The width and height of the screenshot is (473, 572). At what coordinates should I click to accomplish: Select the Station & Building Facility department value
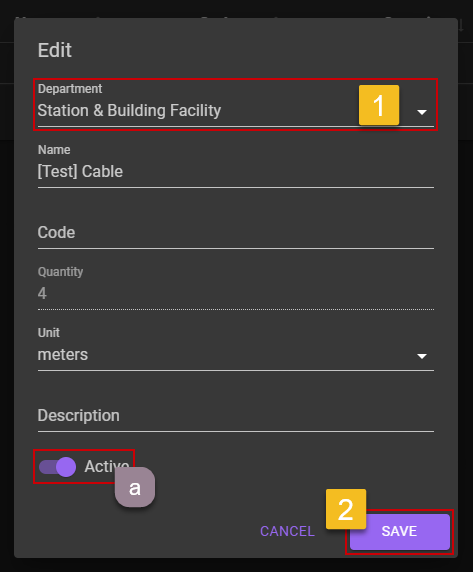129,111
